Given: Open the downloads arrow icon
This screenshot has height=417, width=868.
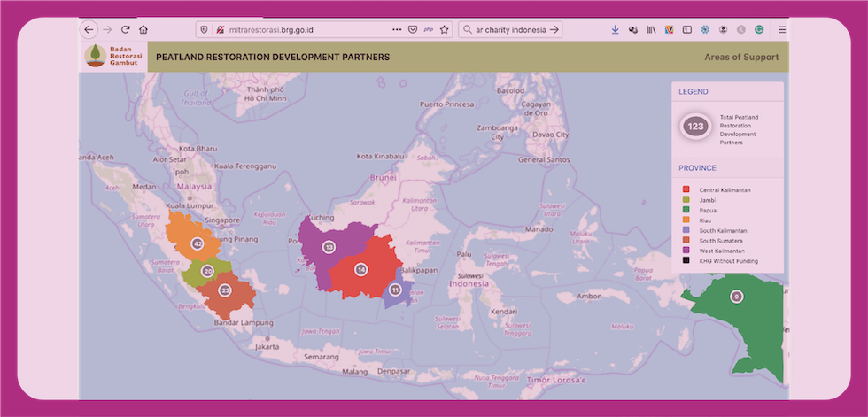Looking at the screenshot, I should (615, 30).
